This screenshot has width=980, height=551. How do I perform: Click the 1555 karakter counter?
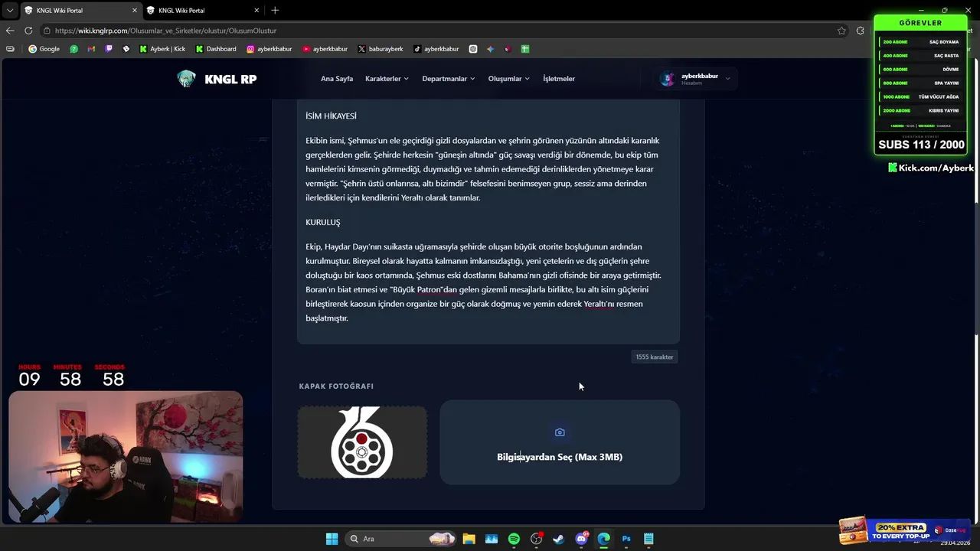click(x=655, y=357)
